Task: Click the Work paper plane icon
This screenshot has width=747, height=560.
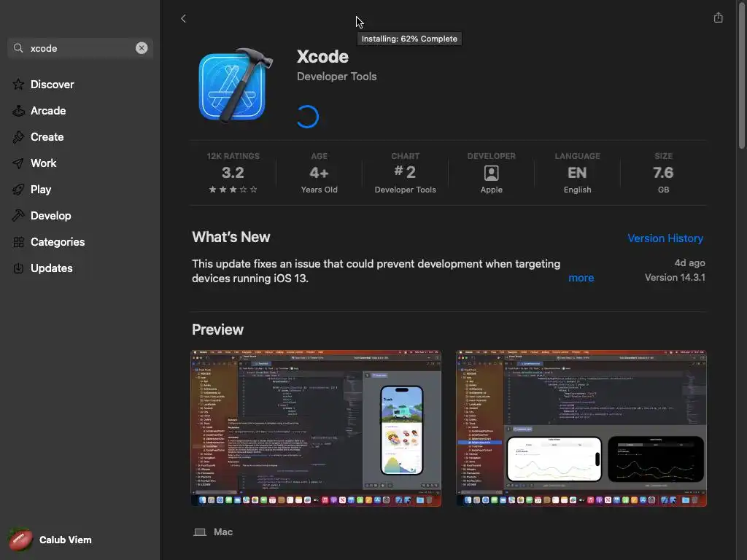Action: pos(18,163)
